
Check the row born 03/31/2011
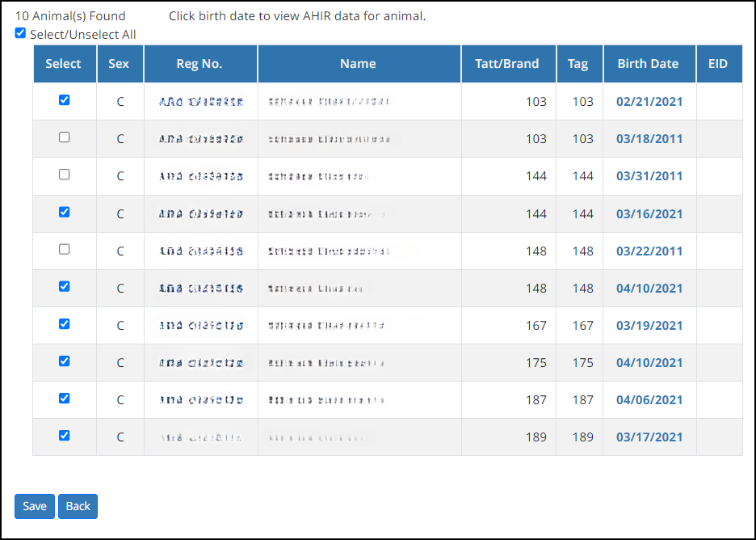[64, 175]
